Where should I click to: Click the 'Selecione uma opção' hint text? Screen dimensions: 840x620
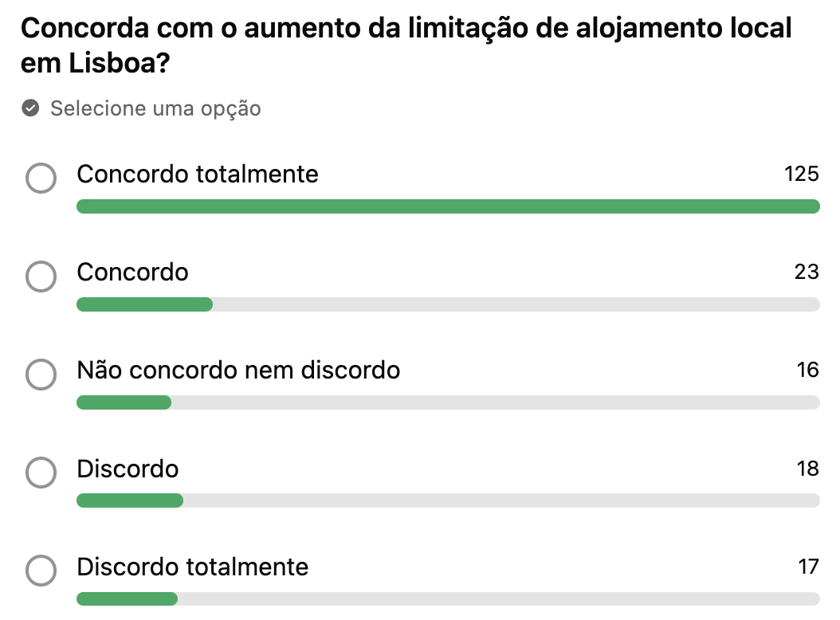(x=155, y=108)
